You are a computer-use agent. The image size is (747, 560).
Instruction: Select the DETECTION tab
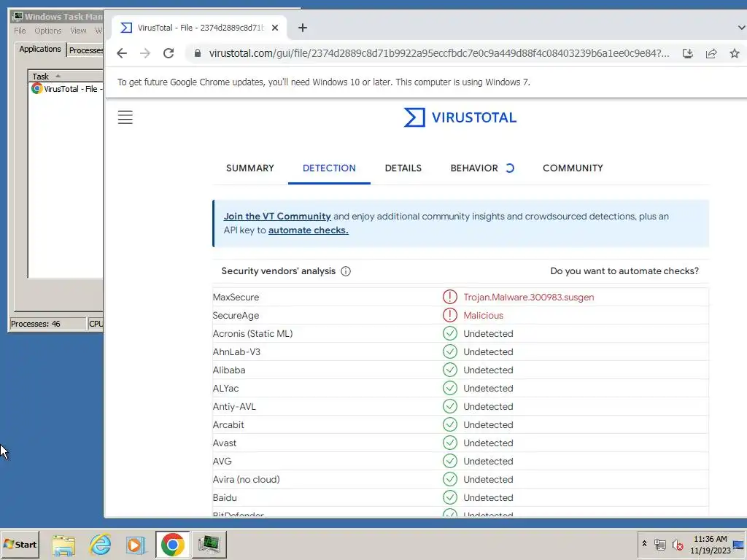(x=329, y=168)
